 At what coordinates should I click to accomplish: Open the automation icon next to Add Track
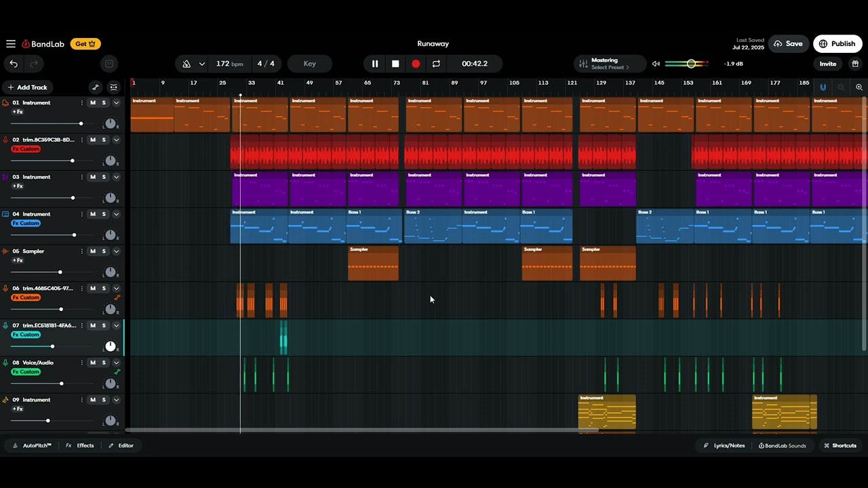click(x=96, y=87)
